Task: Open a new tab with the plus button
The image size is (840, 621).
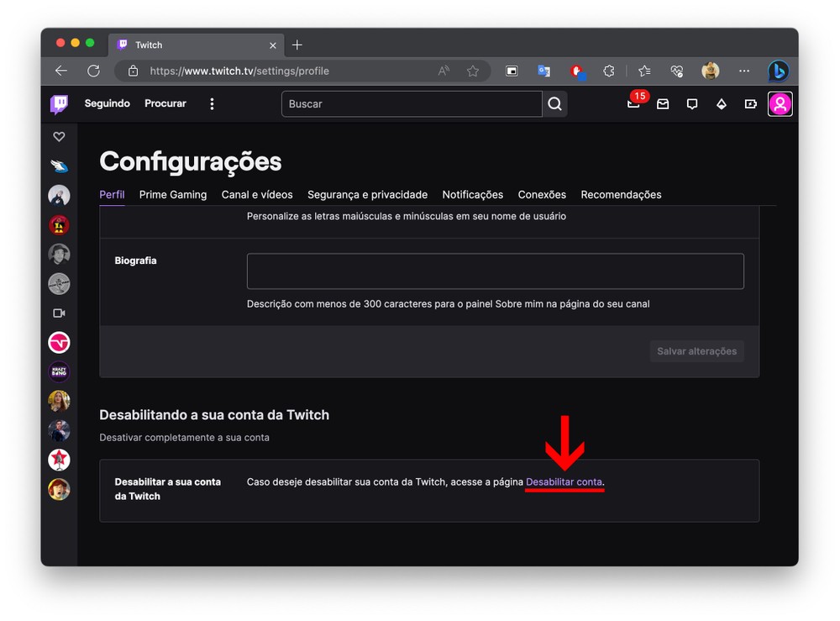Action: 297,45
